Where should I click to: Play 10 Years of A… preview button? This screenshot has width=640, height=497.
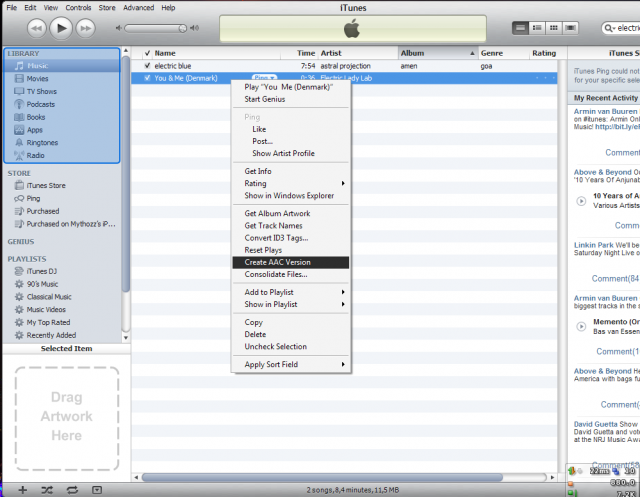point(581,201)
